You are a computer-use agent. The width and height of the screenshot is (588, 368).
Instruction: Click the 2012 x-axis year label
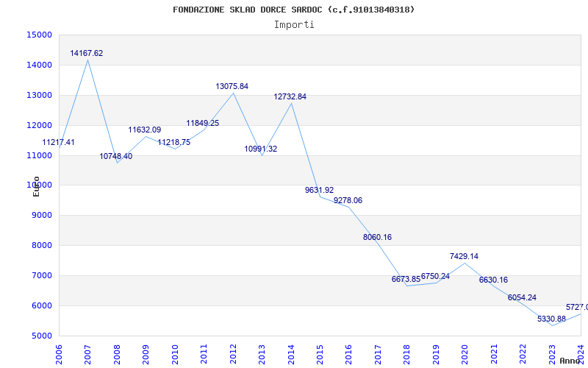pos(233,354)
